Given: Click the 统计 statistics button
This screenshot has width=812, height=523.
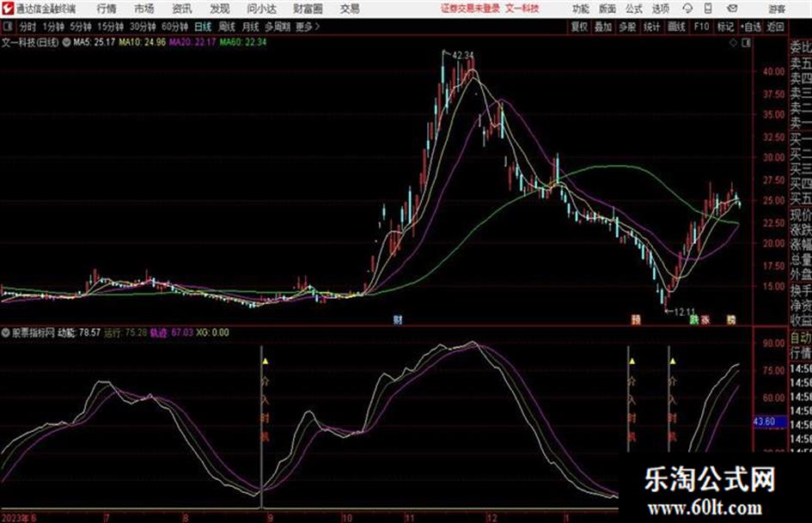Looking at the screenshot, I should coord(652,27).
